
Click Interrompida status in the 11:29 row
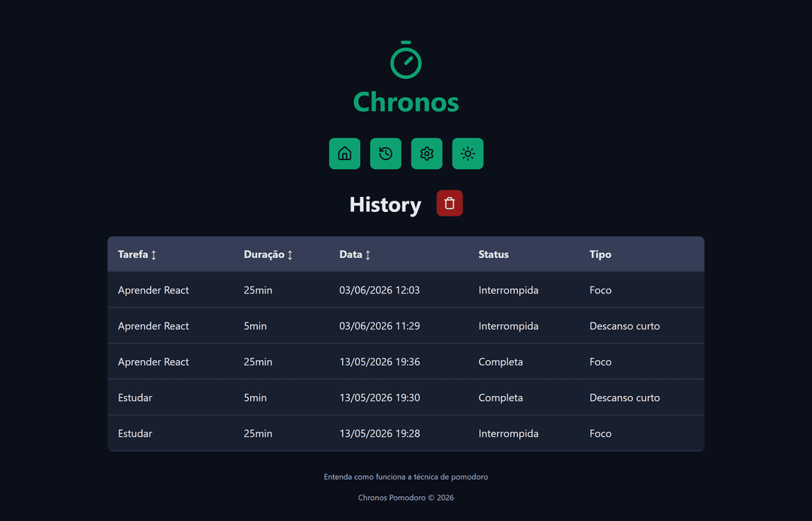click(x=508, y=326)
